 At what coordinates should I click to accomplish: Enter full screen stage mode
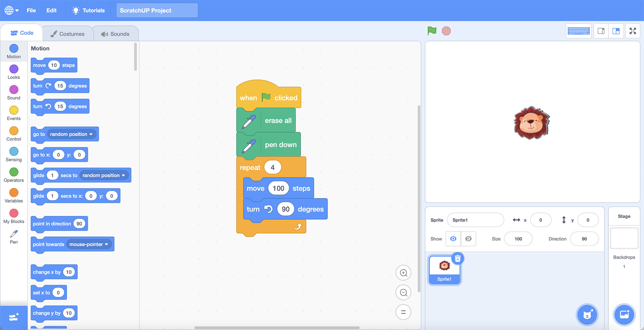tap(633, 31)
